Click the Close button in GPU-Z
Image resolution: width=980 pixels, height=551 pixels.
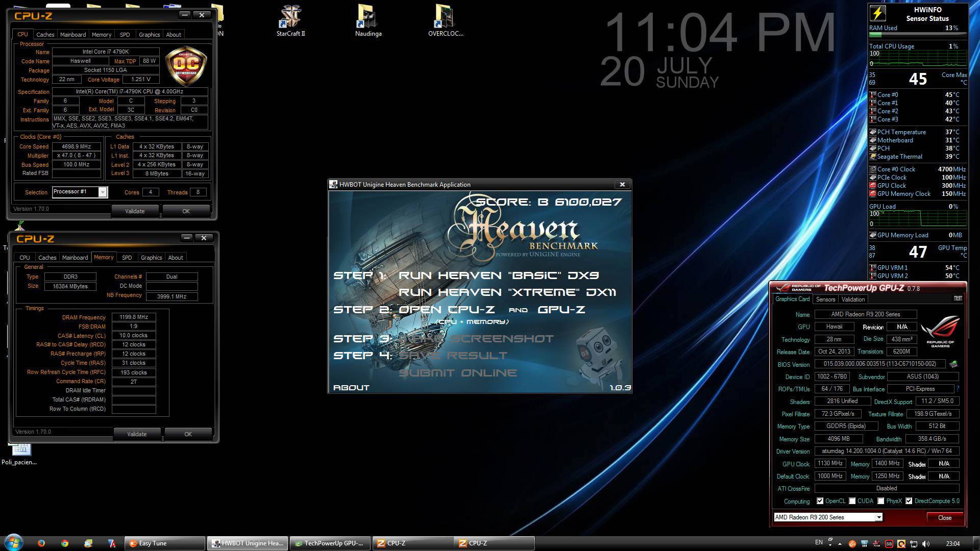tap(944, 518)
